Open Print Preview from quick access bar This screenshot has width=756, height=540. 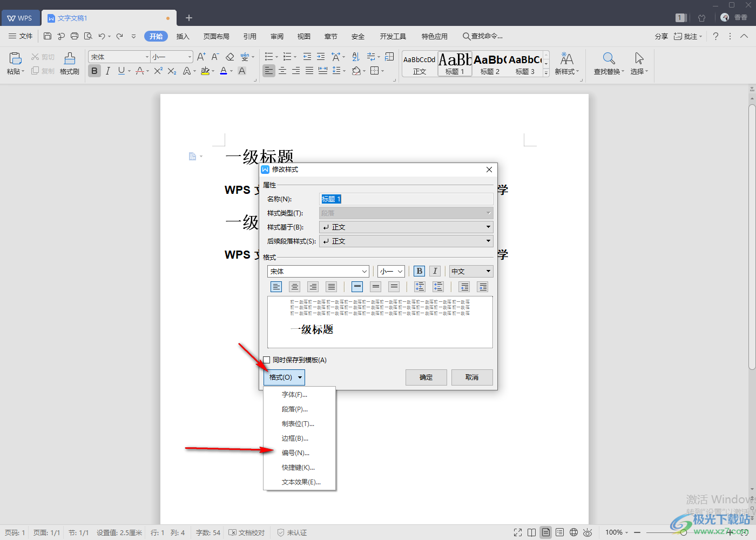click(88, 36)
